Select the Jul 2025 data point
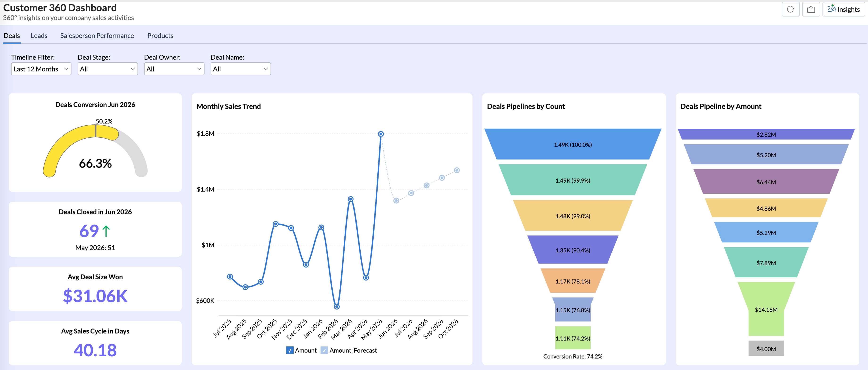 [230, 277]
